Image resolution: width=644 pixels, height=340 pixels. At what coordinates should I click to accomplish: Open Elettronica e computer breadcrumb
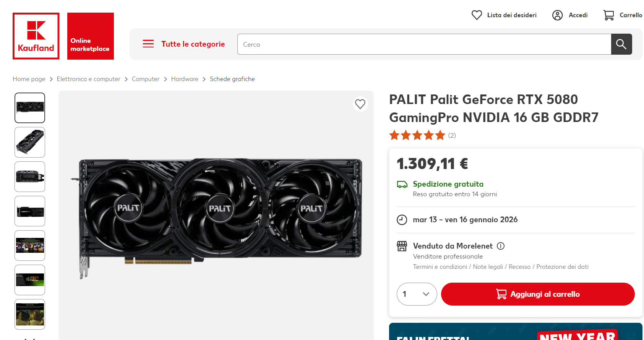(88, 79)
